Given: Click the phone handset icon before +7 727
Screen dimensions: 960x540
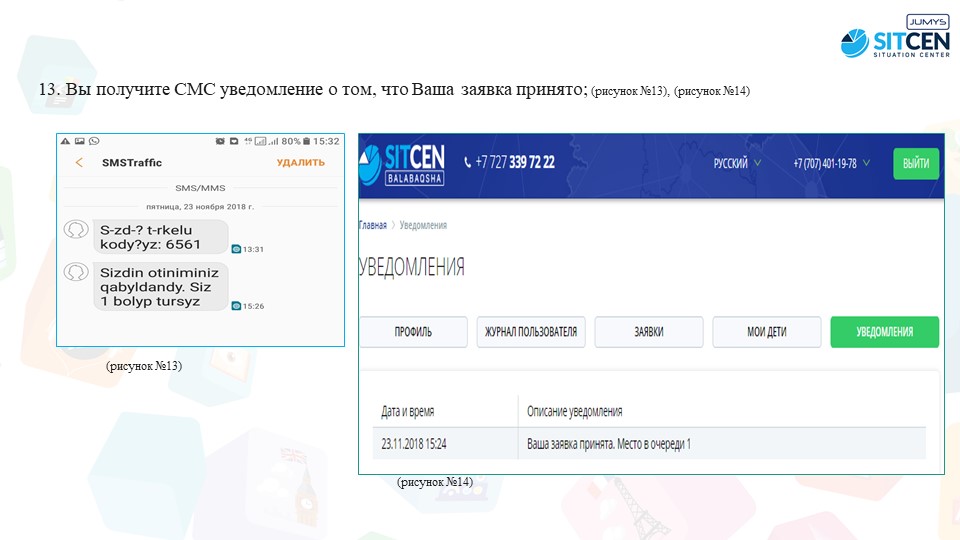Looking at the screenshot, I should pyautogui.click(x=467, y=163).
